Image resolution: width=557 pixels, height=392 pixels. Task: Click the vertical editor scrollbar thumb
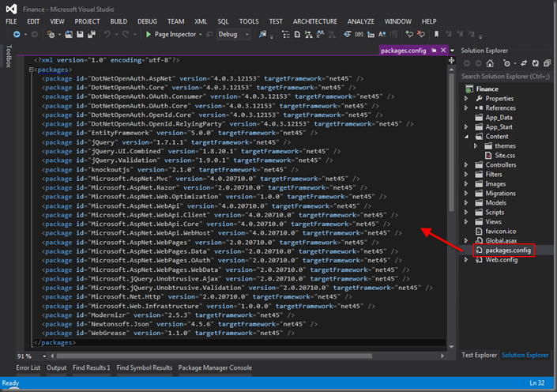coord(451,142)
